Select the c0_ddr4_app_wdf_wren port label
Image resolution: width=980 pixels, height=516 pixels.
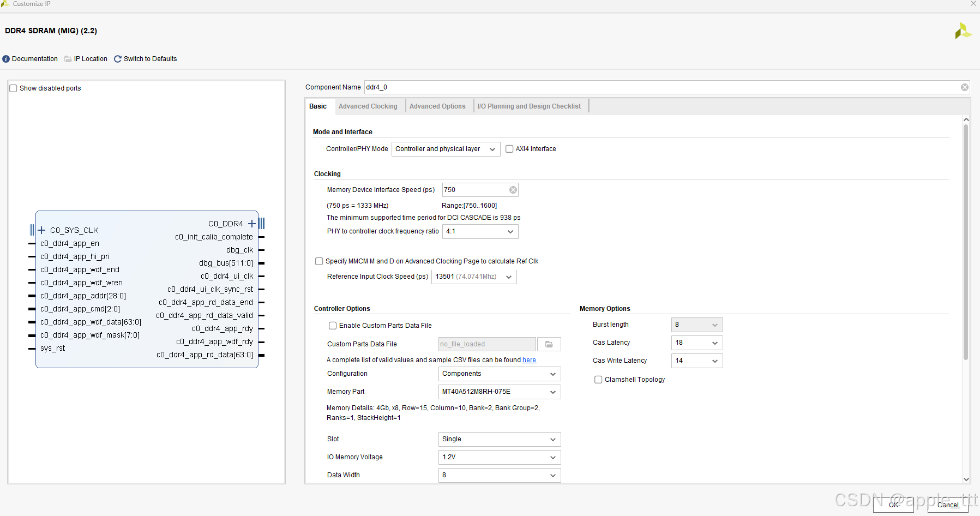point(81,283)
